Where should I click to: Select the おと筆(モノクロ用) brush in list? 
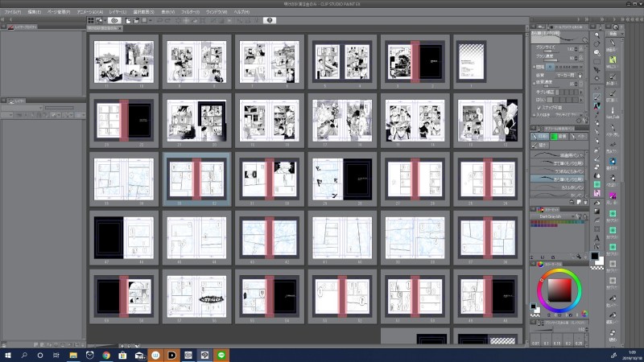[557, 179]
